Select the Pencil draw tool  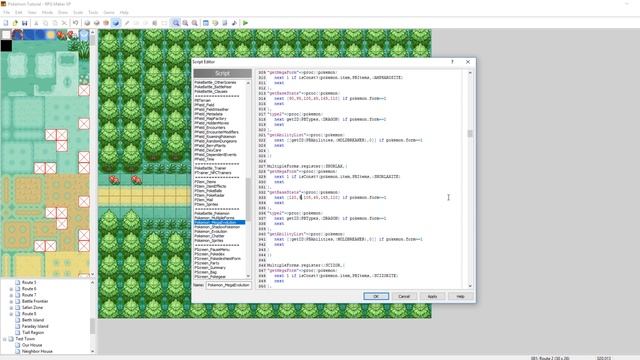[127, 23]
